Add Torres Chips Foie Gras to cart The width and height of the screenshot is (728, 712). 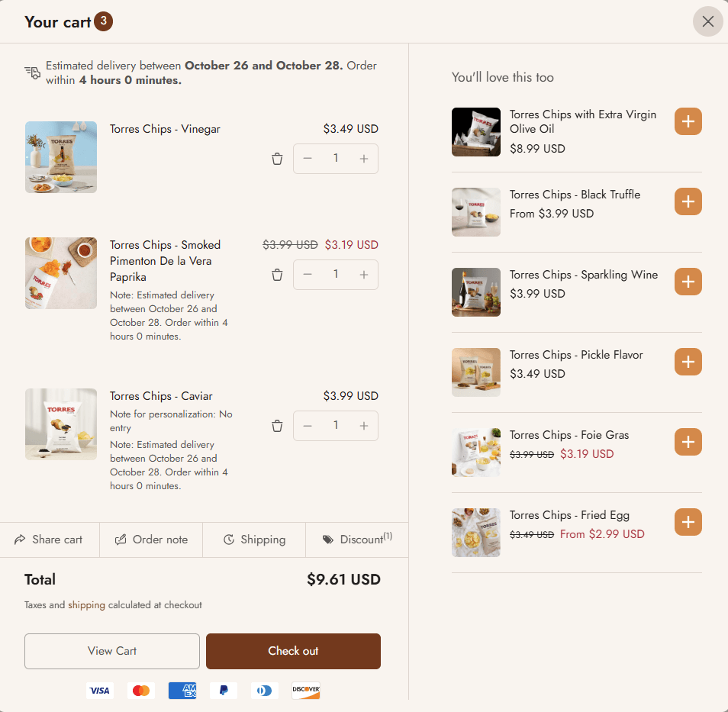pyautogui.click(x=688, y=442)
